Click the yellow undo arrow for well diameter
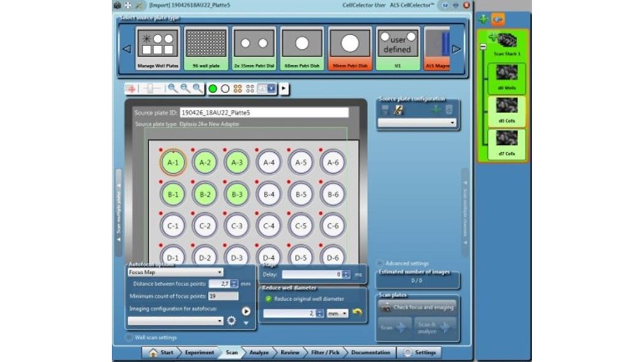The image size is (644, 362). pyautogui.click(x=357, y=313)
